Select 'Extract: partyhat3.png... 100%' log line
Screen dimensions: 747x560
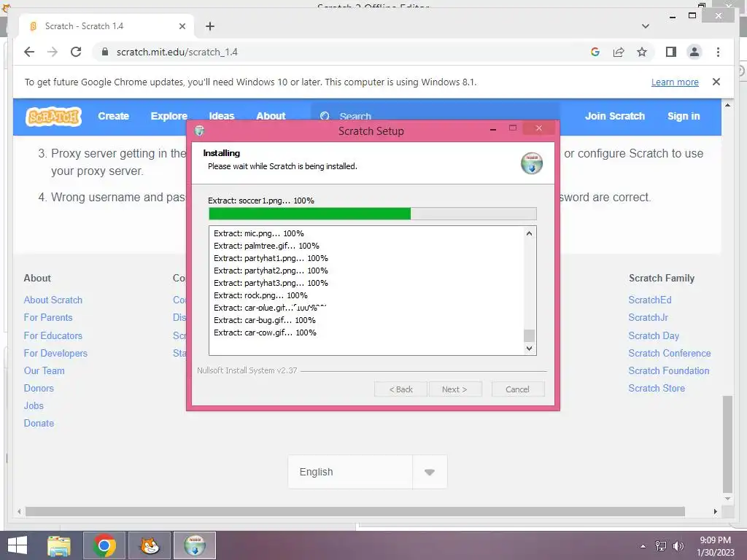click(271, 283)
